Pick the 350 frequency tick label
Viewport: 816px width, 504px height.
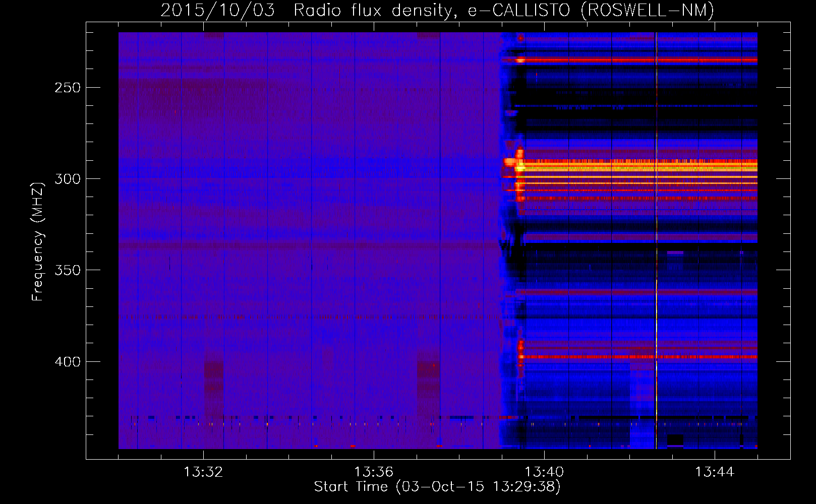[68, 271]
